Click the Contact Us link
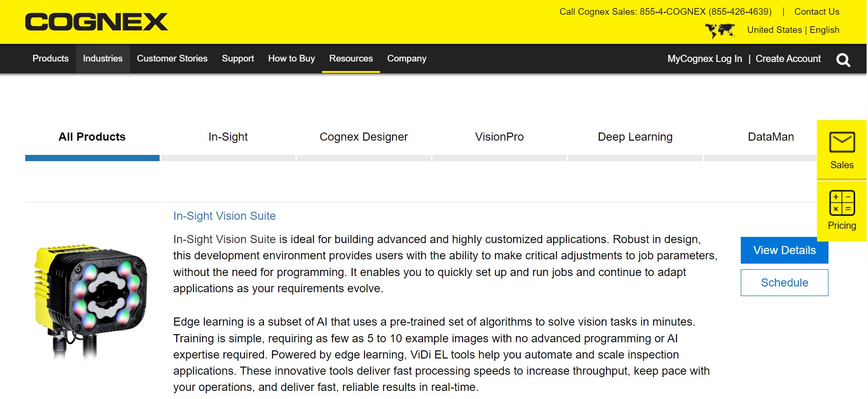The width and height of the screenshot is (868, 399). (x=817, y=12)
